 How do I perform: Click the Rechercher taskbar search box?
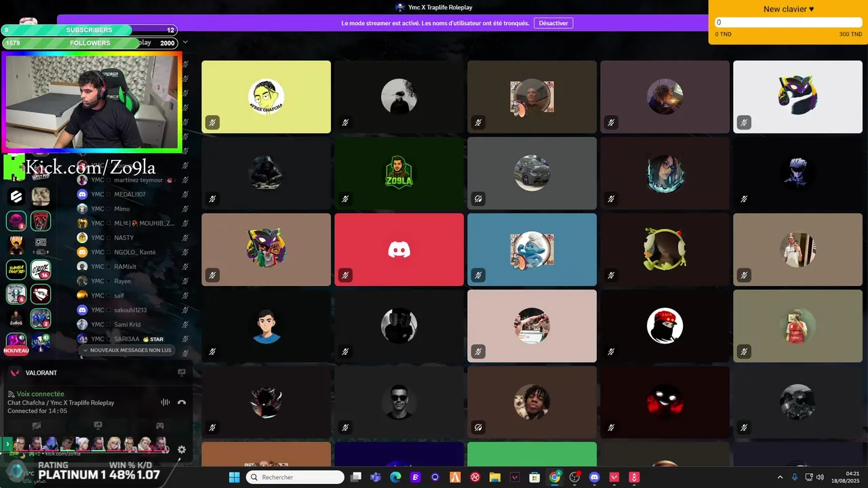pyautogui.click(x=295, y=477)
